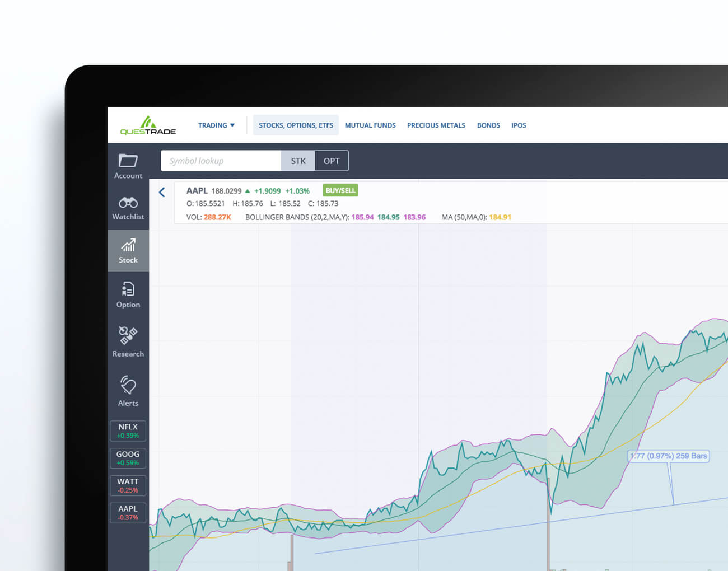Open the Alerts panel icon
Image resolution: width=728 pixels, height=571 pixels.
tap(128, 391)
